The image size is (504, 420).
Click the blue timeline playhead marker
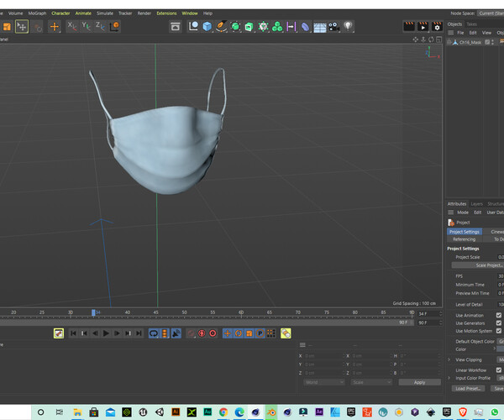93,312
